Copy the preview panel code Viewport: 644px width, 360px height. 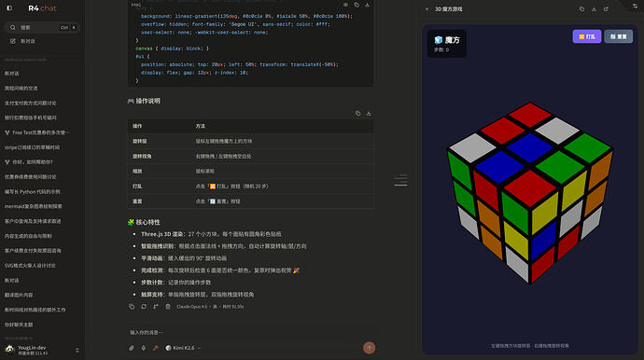tap(581, 9)
